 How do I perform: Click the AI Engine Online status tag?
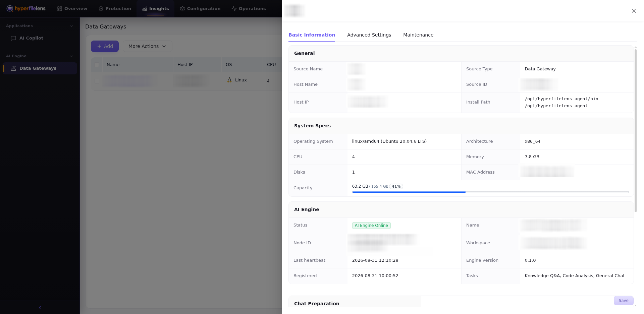click(371, 226)
